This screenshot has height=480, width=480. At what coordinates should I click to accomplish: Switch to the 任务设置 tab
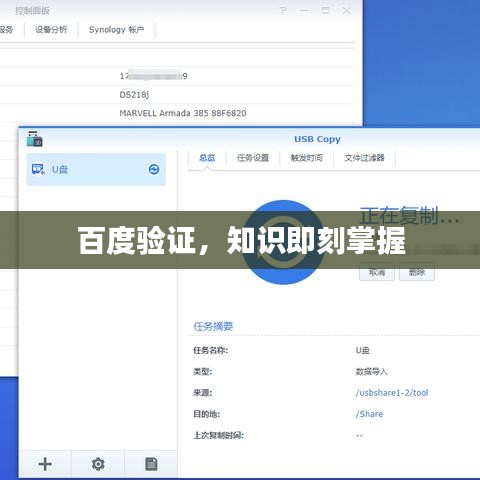(x=253, y=158)
